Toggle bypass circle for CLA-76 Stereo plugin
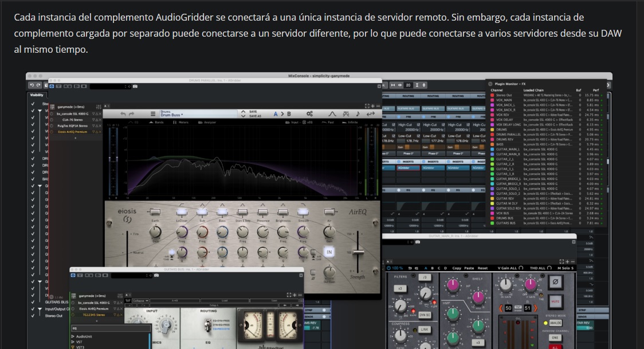 (x=52, y=120)
